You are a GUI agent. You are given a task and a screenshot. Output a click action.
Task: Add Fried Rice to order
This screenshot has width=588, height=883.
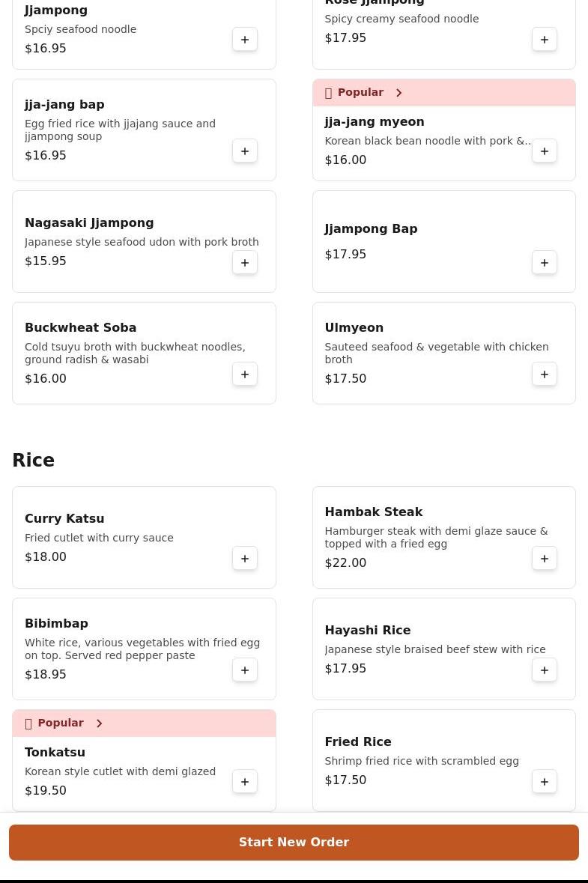tap(545, 782)
